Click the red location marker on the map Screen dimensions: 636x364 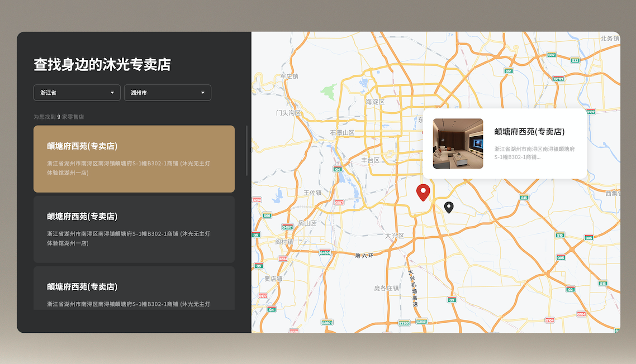pyautogui.click(x=423, y=191)
